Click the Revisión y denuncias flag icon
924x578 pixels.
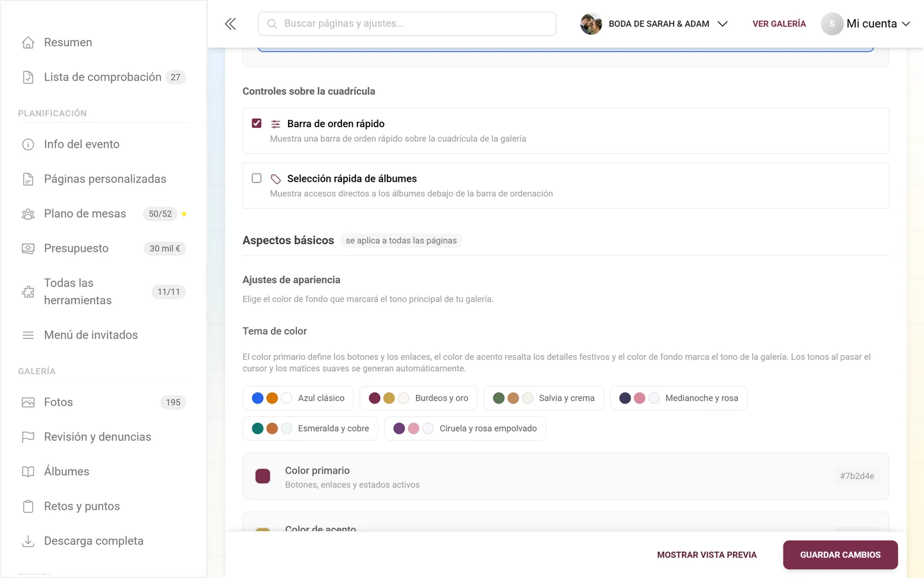(28, 437)
